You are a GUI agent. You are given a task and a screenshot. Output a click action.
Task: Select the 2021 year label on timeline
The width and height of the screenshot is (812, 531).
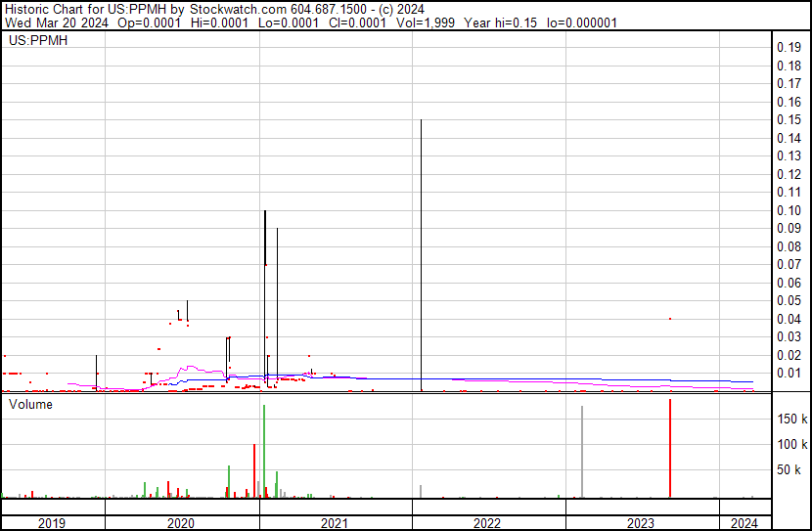point(335,523)
